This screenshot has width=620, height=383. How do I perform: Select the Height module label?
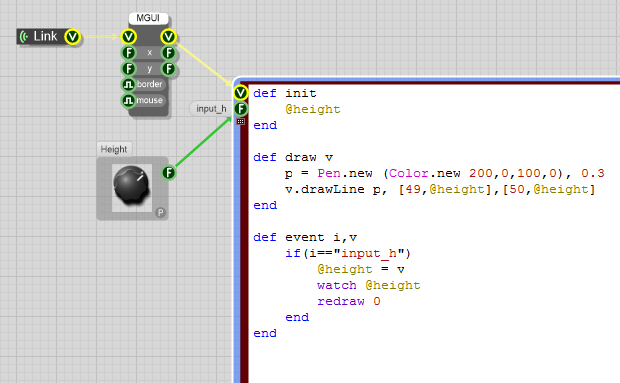click(114, 149)
